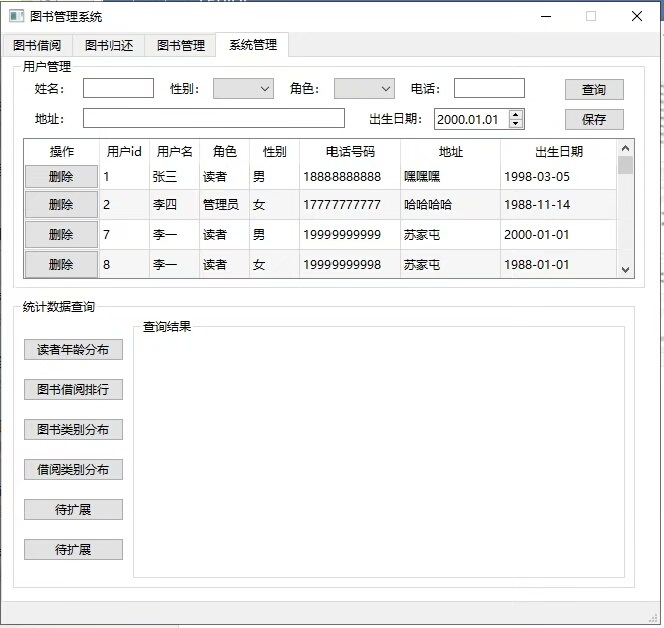The height and width of the screenshot is (628, 664).
Task: View 图书类别分布 statistics
Action: 73,430
